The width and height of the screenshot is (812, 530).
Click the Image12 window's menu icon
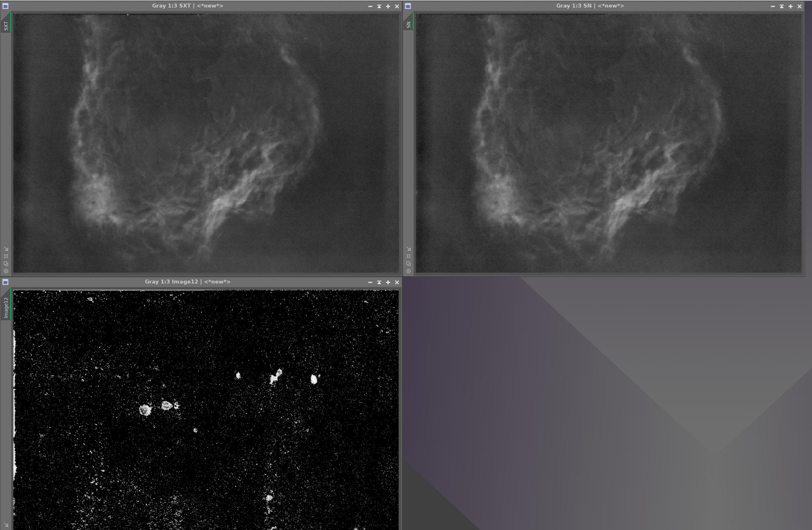pyautogui.click(x=5, y=282)
